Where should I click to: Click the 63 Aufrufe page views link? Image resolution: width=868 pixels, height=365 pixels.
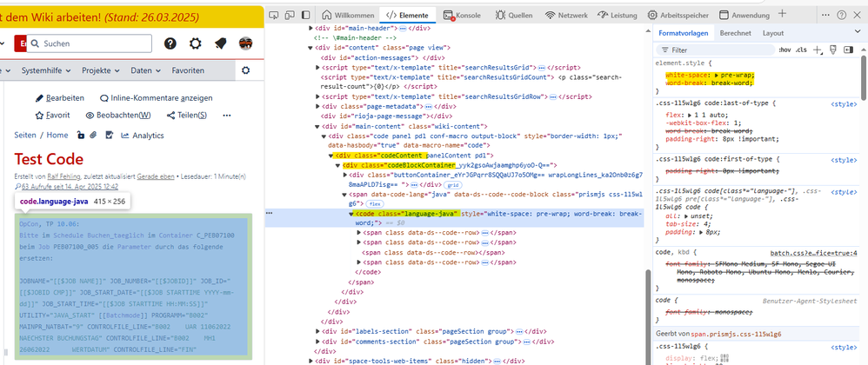click(x=70, y=187)
